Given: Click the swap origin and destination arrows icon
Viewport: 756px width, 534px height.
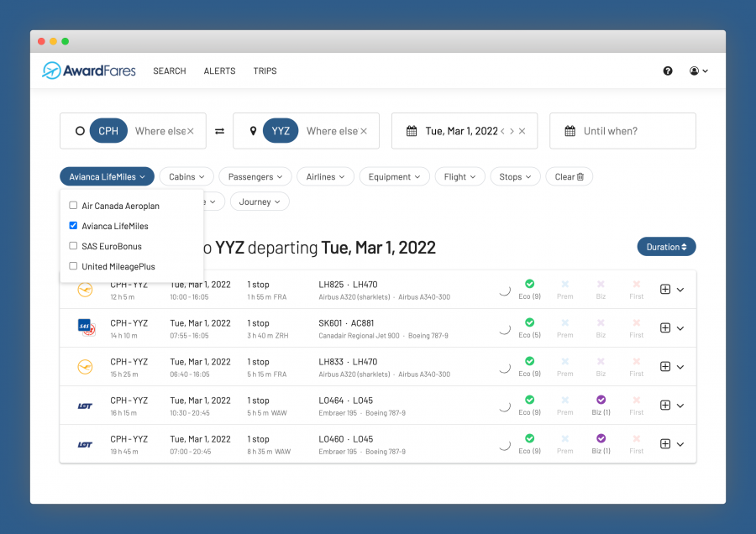Looking at the screenshot, I should [219, 131].
